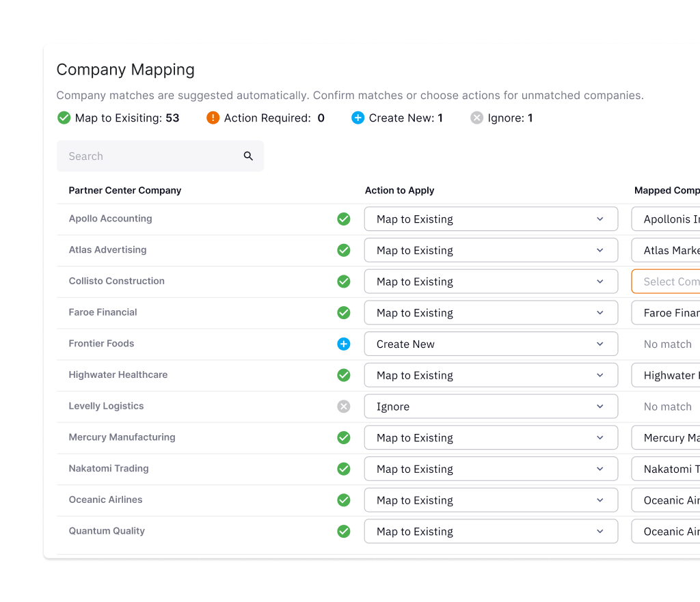Click the blue plus icon next to Frontier Foods

tap(344, 344)
